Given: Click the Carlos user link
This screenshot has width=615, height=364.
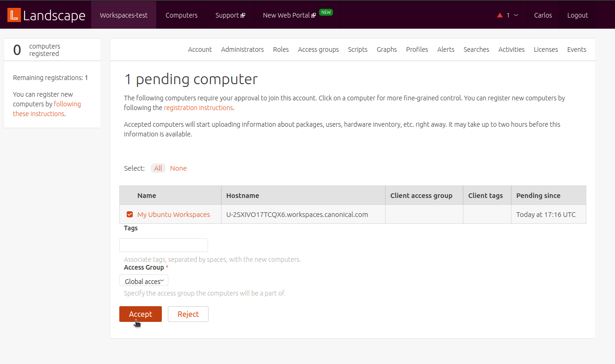Looking at the screenshot, I should click(x=543, y=15).
